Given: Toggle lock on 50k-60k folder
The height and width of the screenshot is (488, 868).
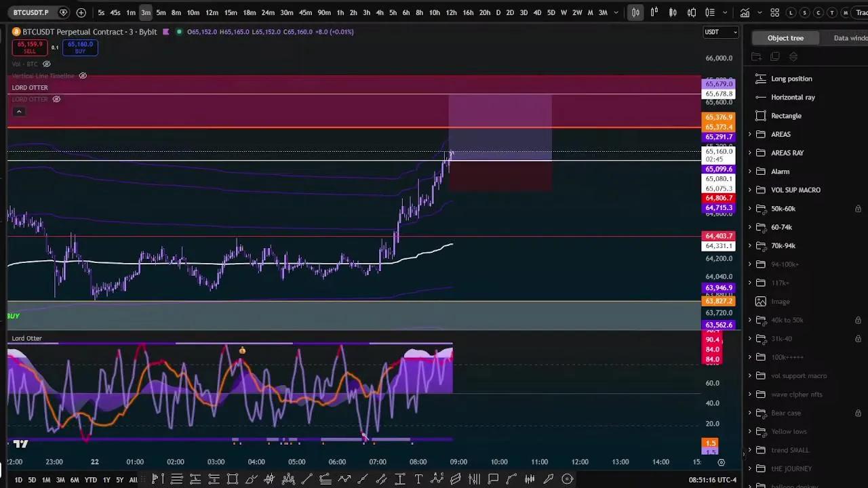Looking at the screenshot, I should 858,209.
